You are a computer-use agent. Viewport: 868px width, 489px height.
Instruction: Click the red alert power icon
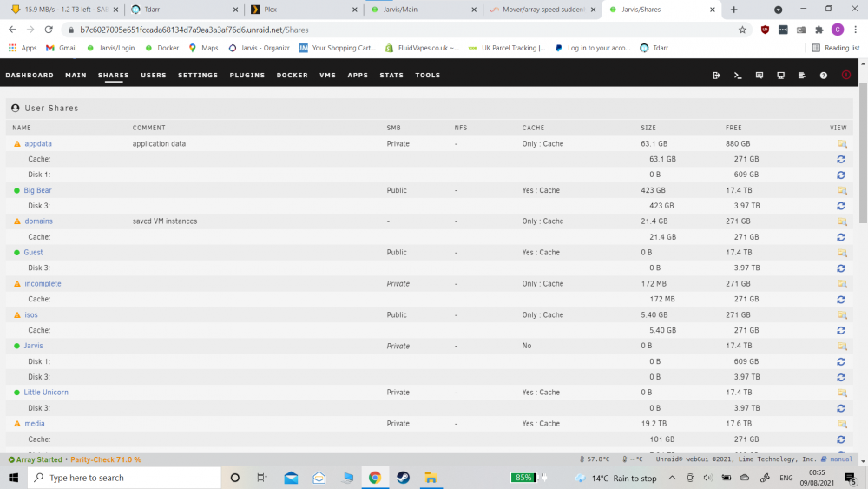(x=845, y=75)
